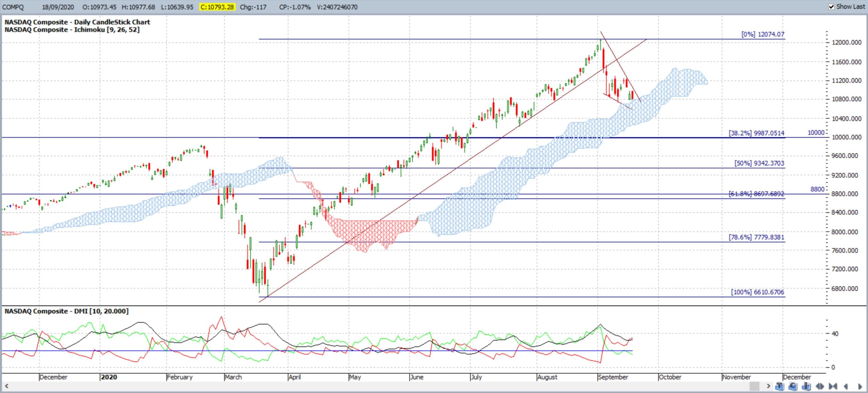This screenshot has width=868, height=393.
Task: Click the 40 level on DMI axis
Action: coord(835,334)
